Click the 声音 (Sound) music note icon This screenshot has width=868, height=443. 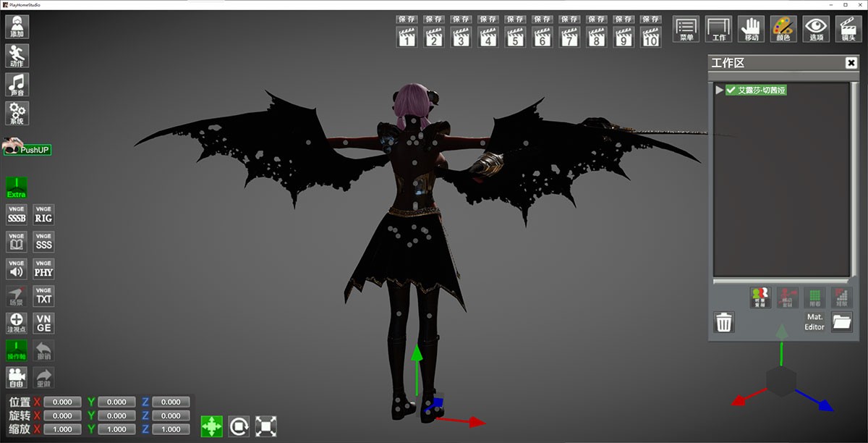click(x=17, y=85)
